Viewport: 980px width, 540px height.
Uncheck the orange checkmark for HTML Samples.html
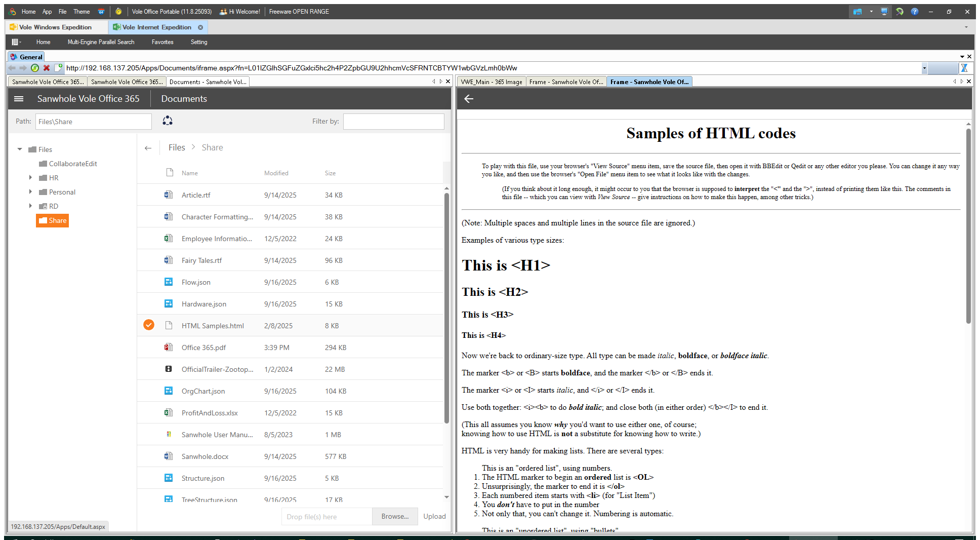[149, 325]
